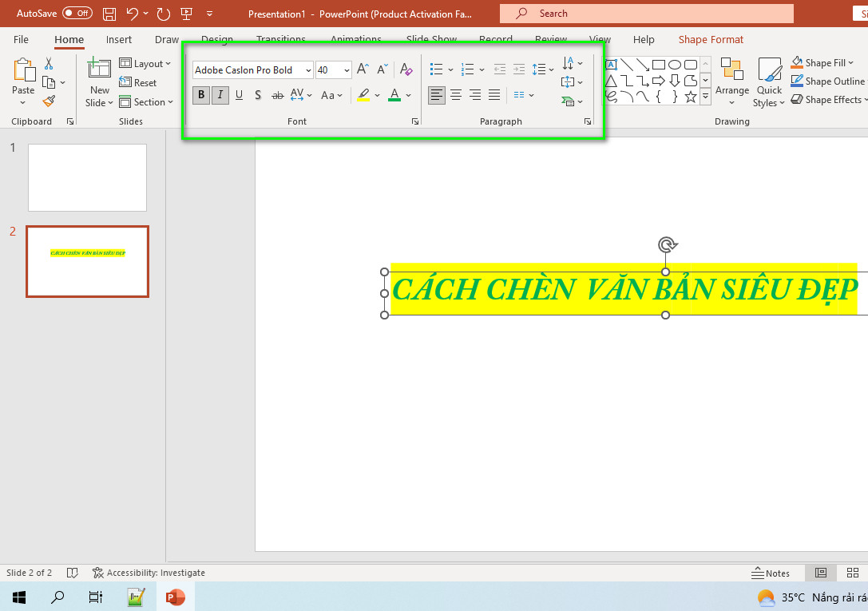
Task: Start slideshow from beginning icon
Action: (x=187, y=14)
